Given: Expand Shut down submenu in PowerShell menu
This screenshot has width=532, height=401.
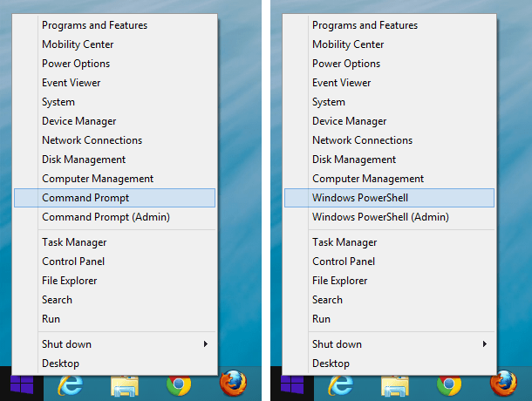Looking at the screenshot, I should click(389, 344).
